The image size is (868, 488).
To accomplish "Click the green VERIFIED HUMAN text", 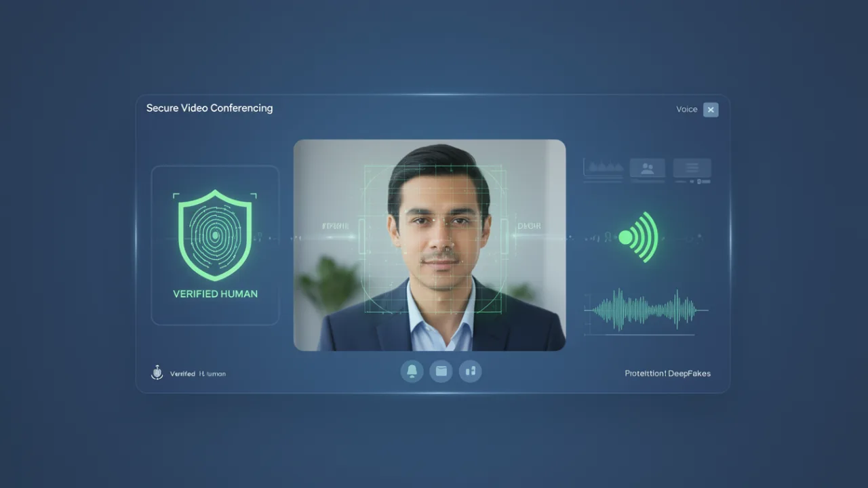I will pos(215,293).
